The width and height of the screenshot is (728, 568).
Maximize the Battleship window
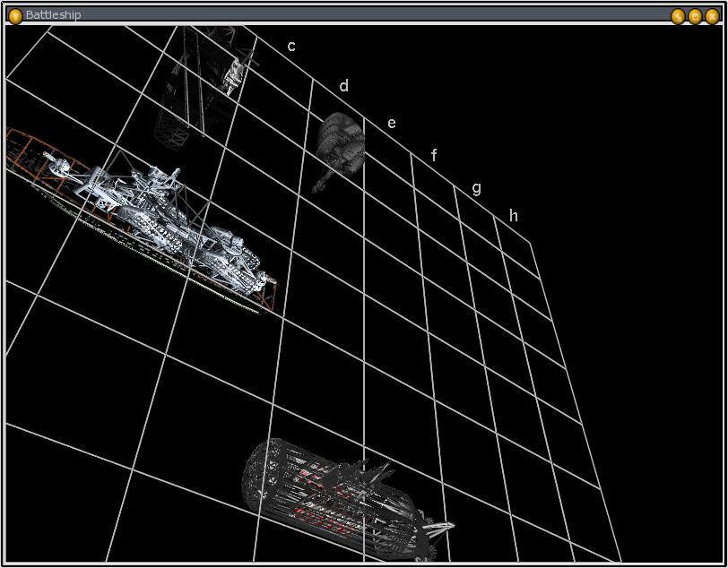pyautogui.click(x=695, y=17)
